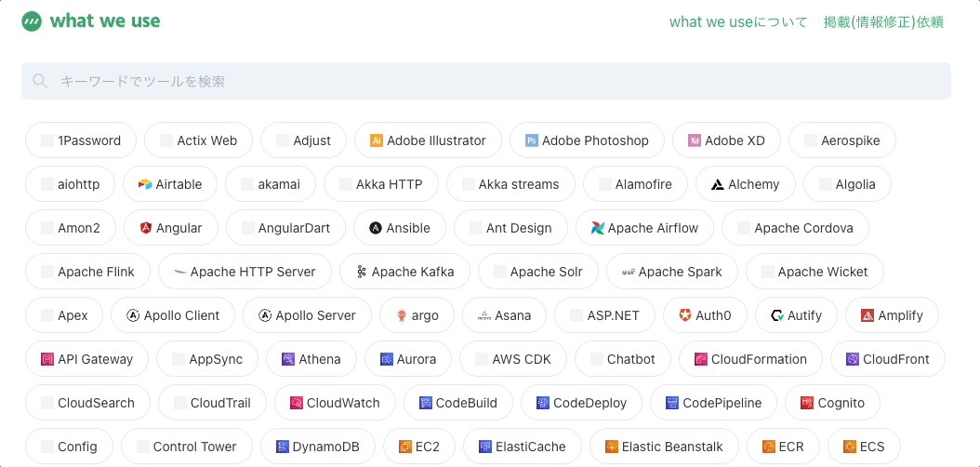Viewport: 980px width, 467px height.
Task: Click the EC2 icon
Action: [x=405, y=447]
